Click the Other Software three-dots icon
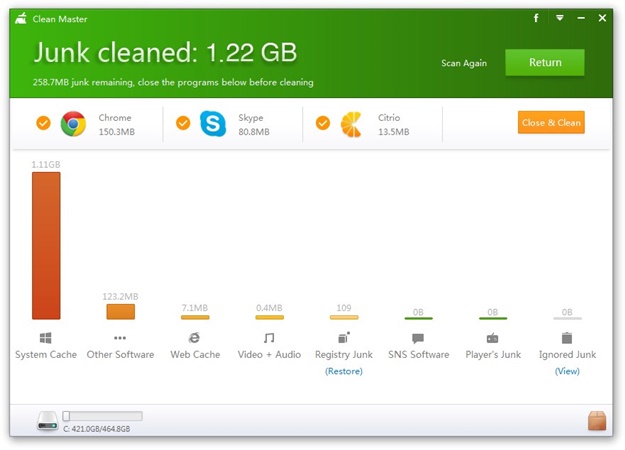Screen dimensions: 625x450 [x=120, y=338]
